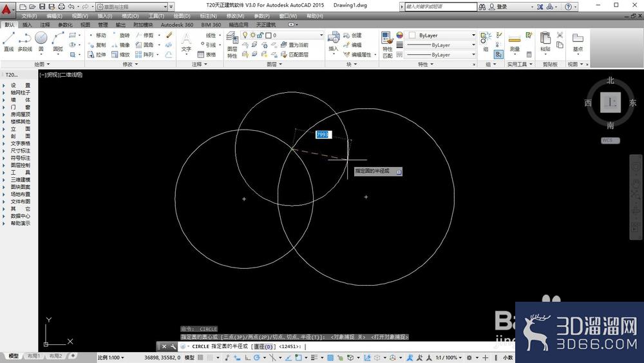This screenshot has width=644, height=363.
Task: Click the Print icon in quick access toolbar
Action: 61,6
